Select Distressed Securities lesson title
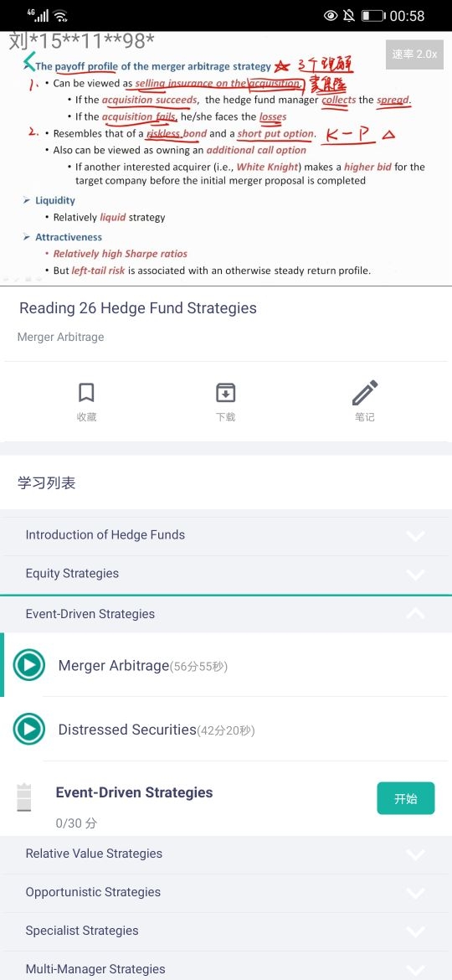Image resolution: width=452 pixels, height=980 pixels. [x=126, y=730]
